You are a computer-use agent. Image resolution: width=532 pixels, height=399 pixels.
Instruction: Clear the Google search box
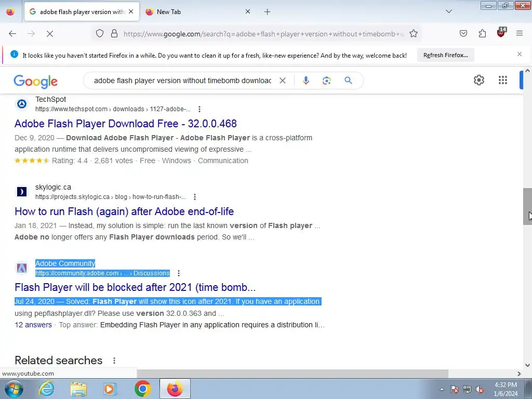click(x=282, y=81)
